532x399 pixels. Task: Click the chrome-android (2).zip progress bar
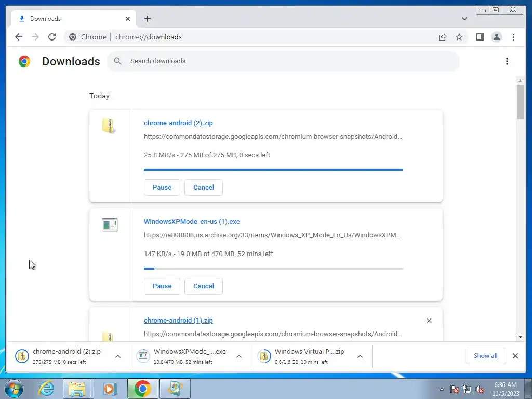click(x=273, y=170)
